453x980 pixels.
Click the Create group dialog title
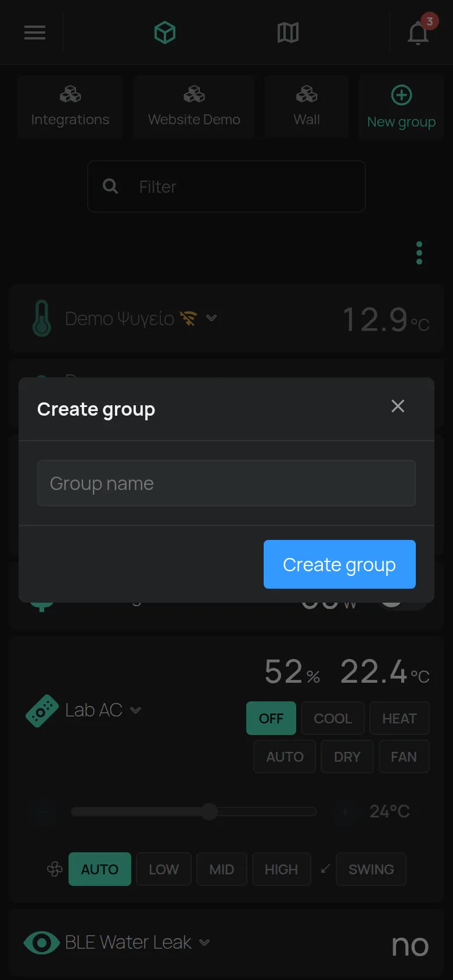click(96, 409)
